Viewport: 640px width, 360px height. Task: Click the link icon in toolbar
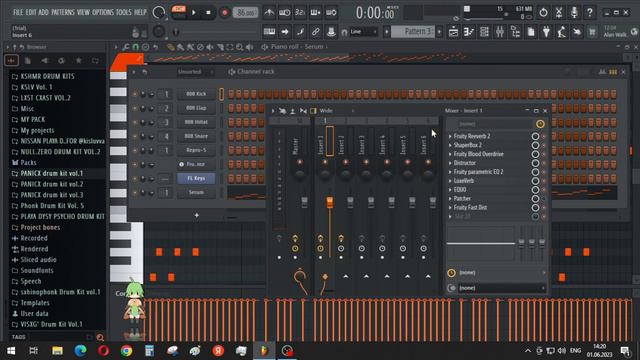[316, 32]
